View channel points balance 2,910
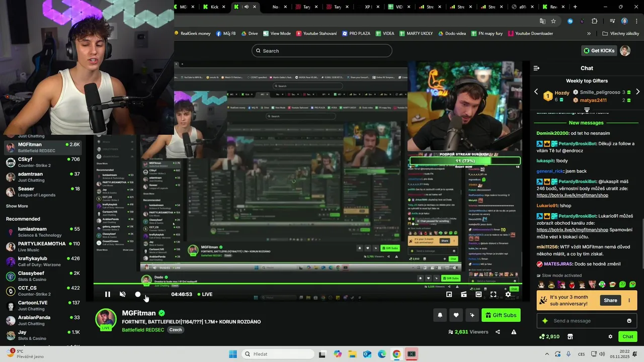644x362 pixels. [549, 336]
